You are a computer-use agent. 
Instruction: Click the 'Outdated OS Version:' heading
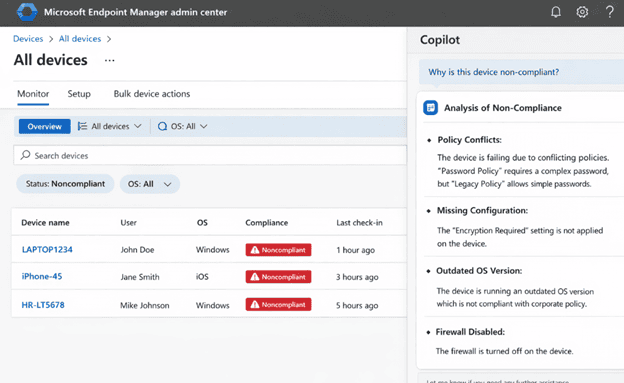[x=479, y=271]
